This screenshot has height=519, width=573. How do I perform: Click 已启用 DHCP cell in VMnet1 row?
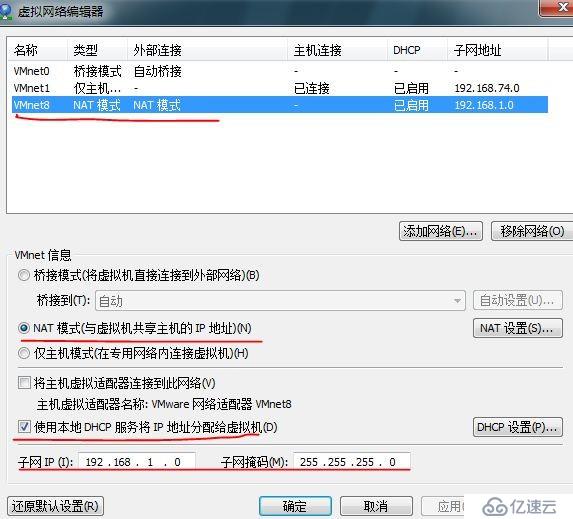click(x=411, y=88)
